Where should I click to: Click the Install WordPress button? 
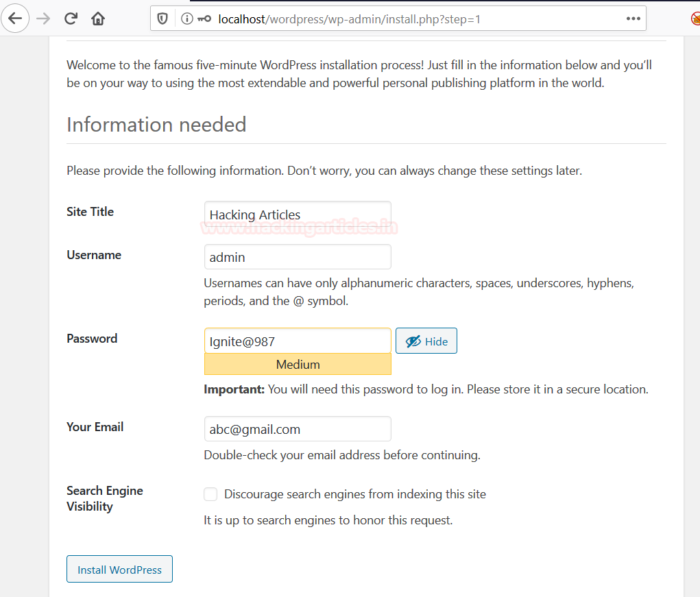[x=120, y=569]
